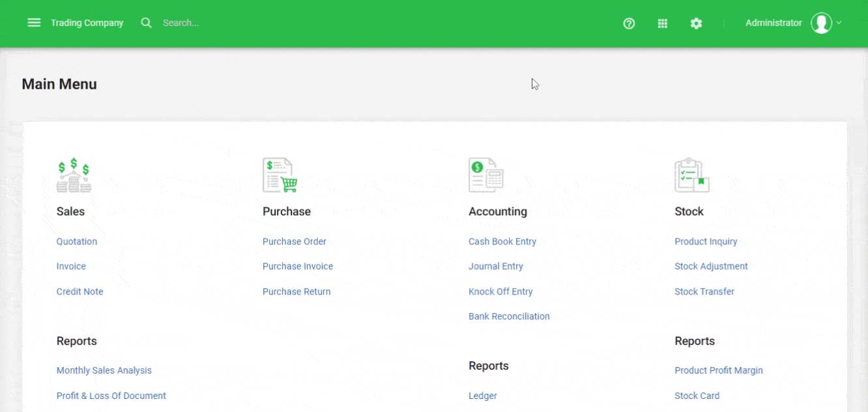Click the Stock clipboard icon
868x412 pixels.
pyautogui.click(x=692, y=175)
